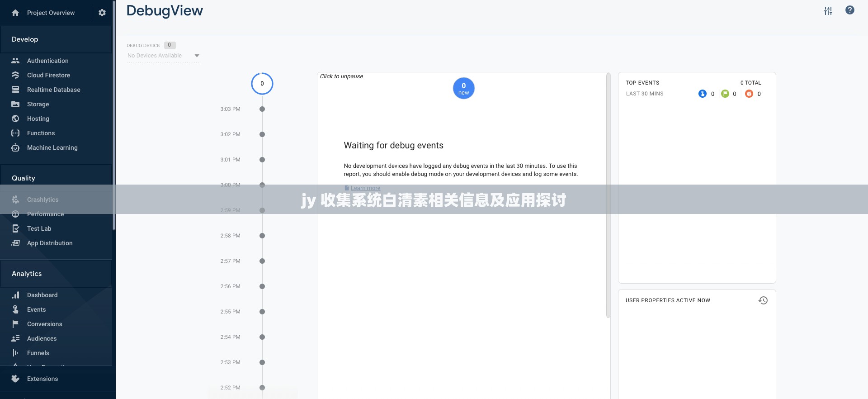Click the Project Overview link

(x=51, y=13)
